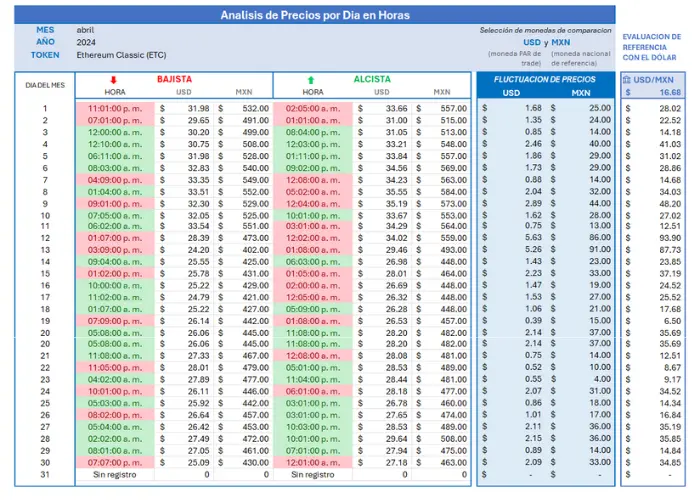Select day 13 fluctuation MXN value 91.00

[600, 249]
